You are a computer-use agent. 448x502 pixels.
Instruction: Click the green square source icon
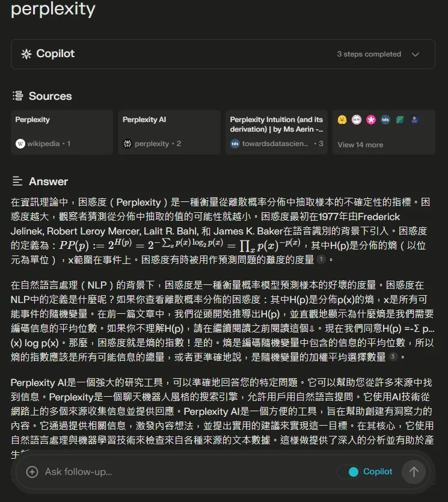(400, 120)
